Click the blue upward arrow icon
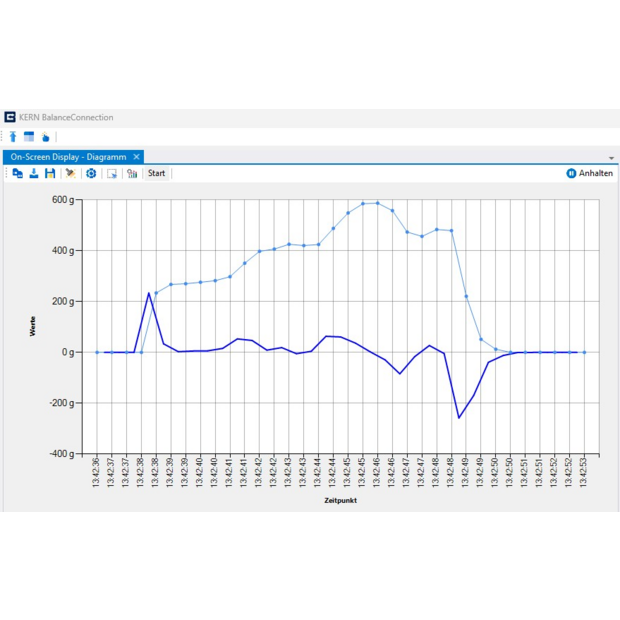This screenshot has width=620, height=620. click(x=13, y=137)
